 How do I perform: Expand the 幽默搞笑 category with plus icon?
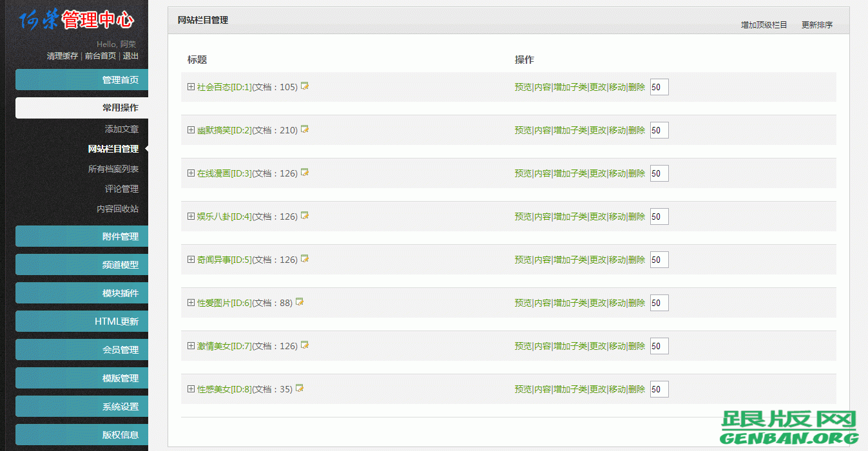(191, 130)
